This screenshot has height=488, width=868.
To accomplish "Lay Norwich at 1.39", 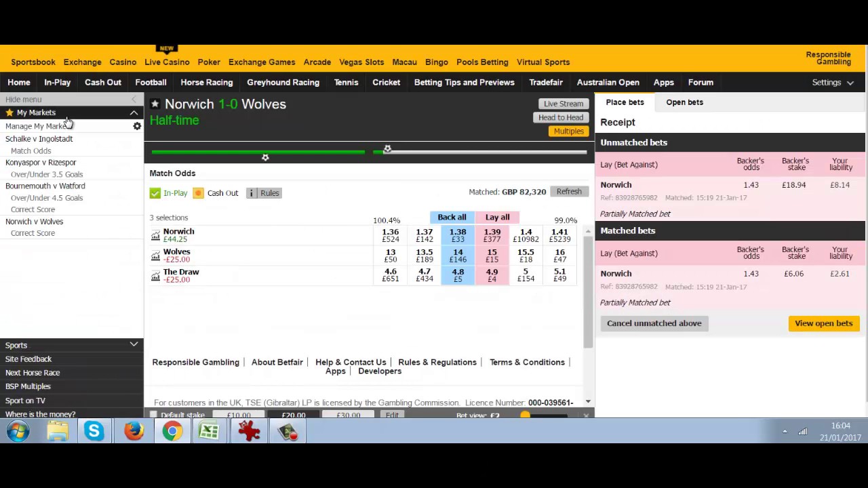I will (x=492, y=235).
